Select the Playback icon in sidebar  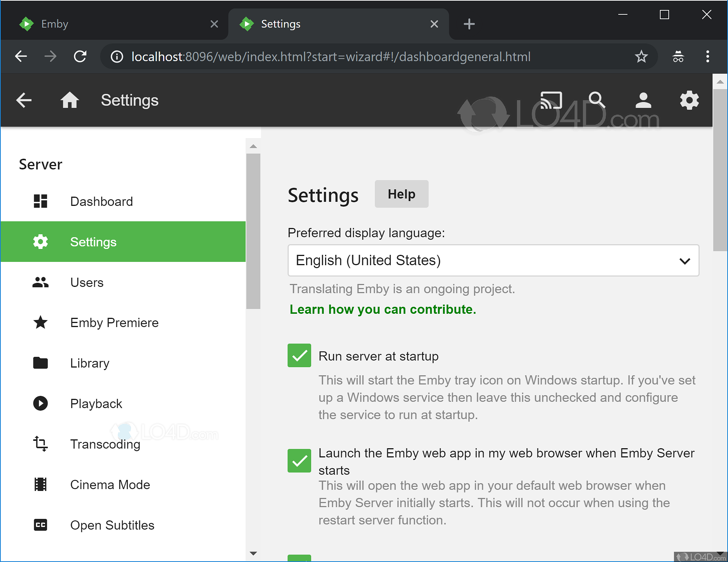pos(40,403)
